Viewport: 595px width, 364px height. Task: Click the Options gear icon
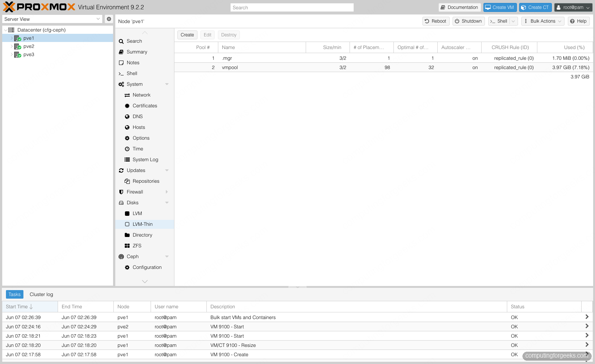coord(127,138)
